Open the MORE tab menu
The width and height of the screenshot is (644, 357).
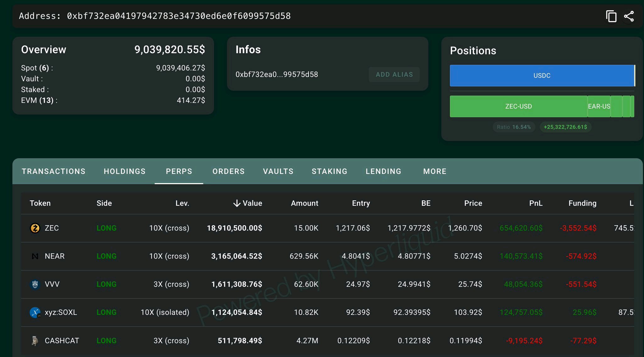pos(435,171)
